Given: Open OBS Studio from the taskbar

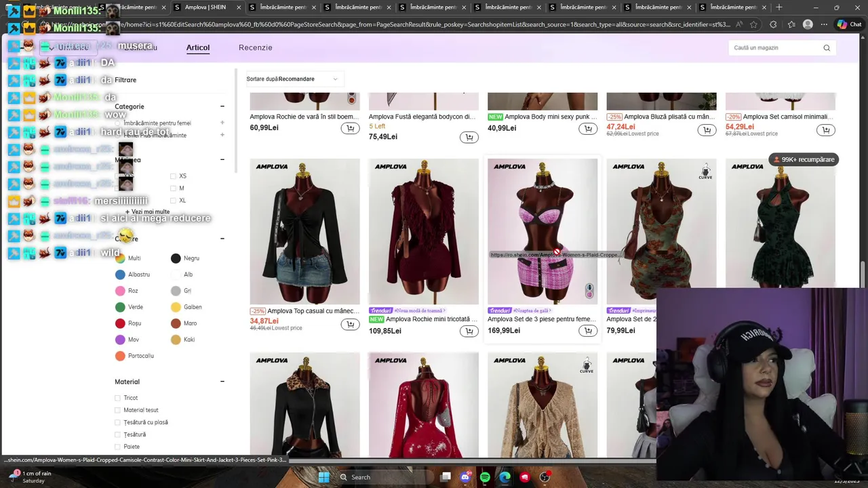Looking at the screenshot, I should 545,477.
